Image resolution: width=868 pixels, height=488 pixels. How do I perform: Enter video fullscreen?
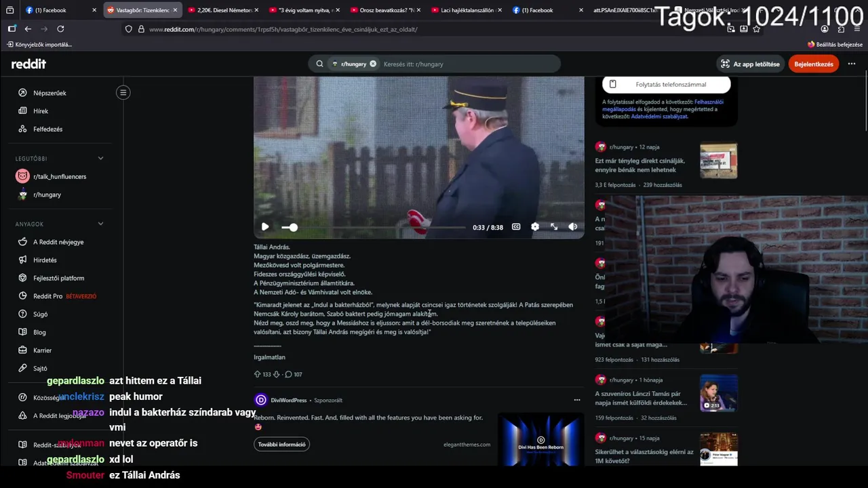click(554, 227)
